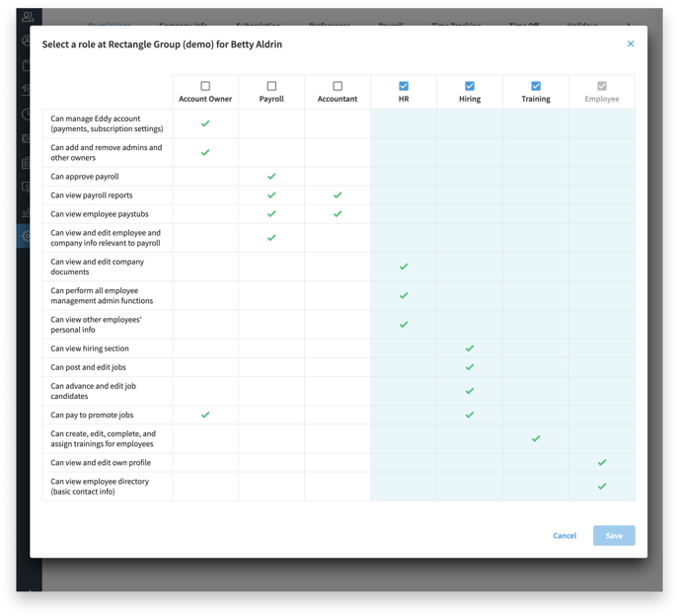The image size is (679, 616).
Task: Uncheck the Hiring role checkbox
Action: click(x=470, y=86)
